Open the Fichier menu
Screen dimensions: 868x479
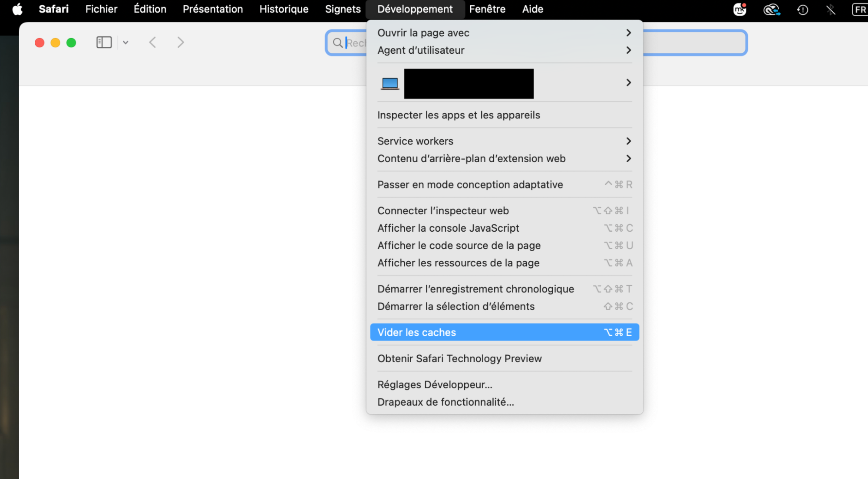pos(101,9)
